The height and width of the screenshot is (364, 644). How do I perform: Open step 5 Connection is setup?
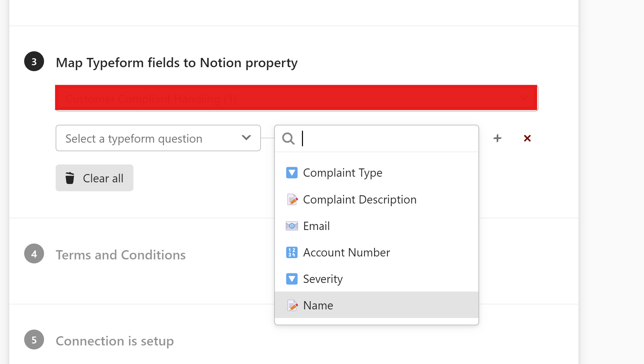(115, 341)
